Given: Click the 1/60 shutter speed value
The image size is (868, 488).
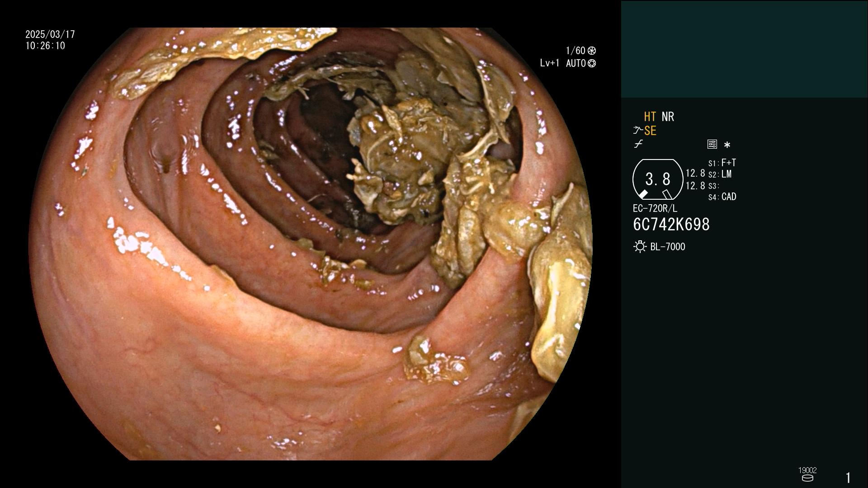Looking at the screenshot, I should [576, 51].
